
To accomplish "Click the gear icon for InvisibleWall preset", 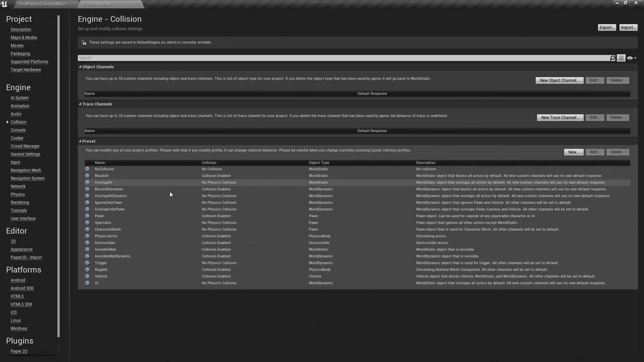I will tap(88, 249).
